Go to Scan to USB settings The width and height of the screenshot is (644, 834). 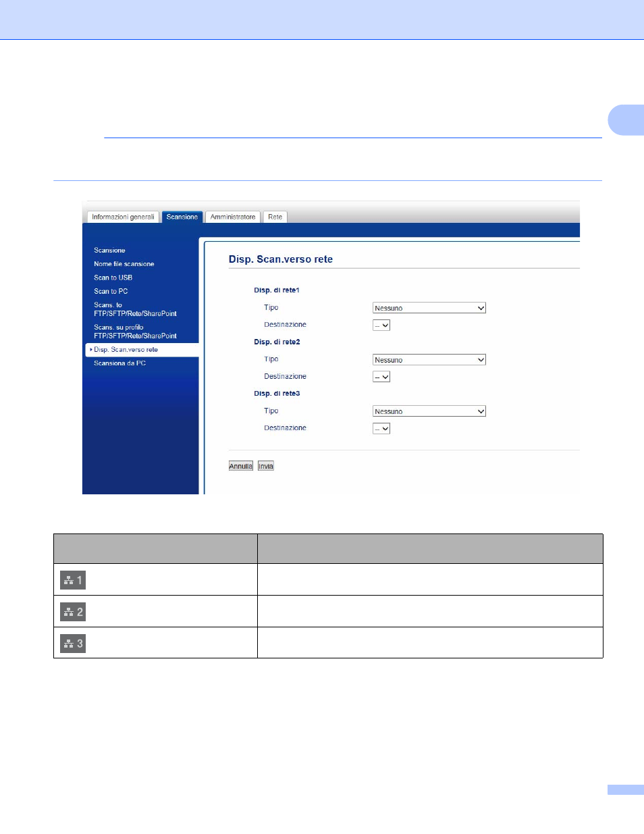coord(113,278)
